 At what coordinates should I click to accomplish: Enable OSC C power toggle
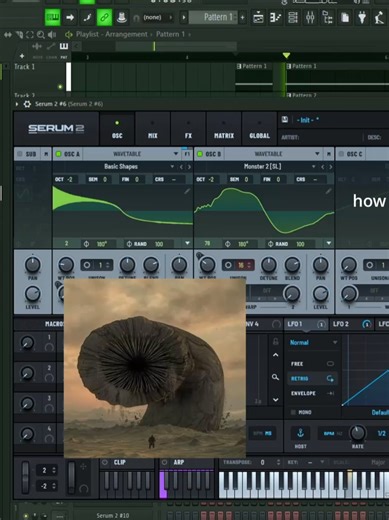(341, 154)
